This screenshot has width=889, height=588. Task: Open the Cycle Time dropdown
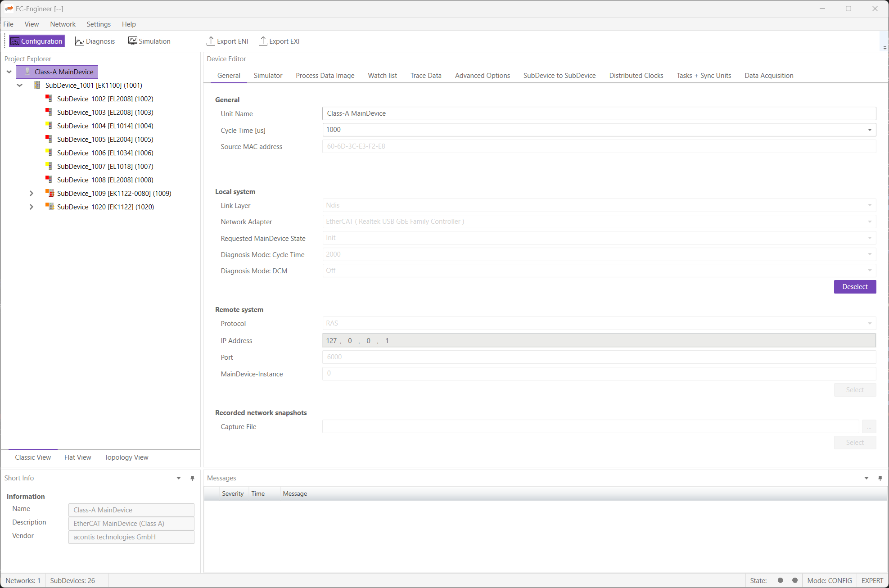870,130
